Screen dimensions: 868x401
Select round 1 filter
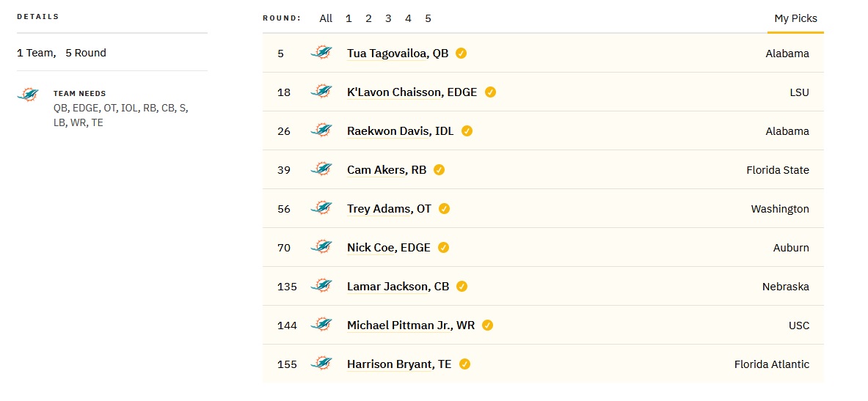(x=349, y=18)
